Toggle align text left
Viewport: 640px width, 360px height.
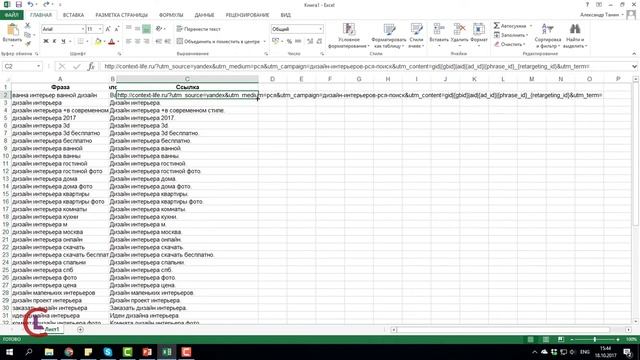click(x=129, y=41)
